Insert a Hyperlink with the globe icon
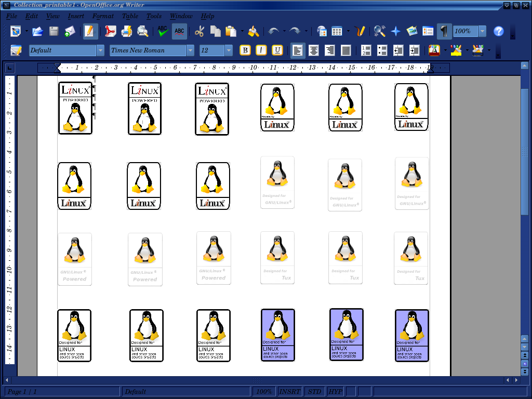This screenshot has height=399, width=532. (321, 31)
